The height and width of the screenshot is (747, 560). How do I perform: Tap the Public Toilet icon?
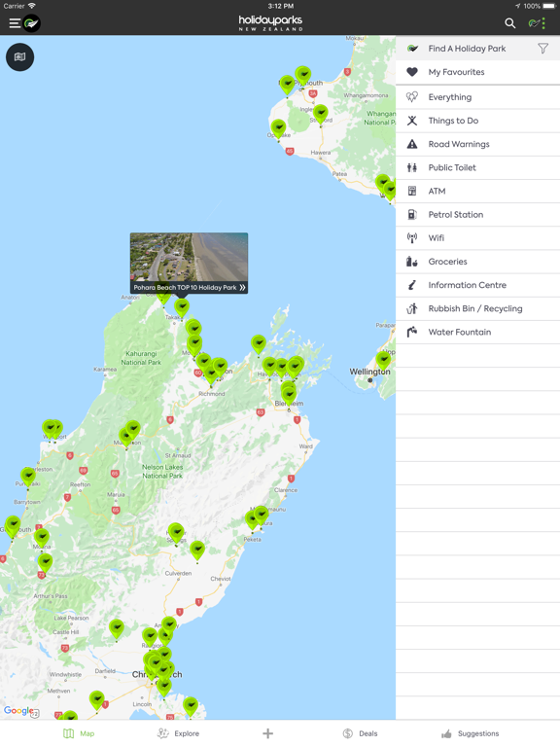pos(412,167)
